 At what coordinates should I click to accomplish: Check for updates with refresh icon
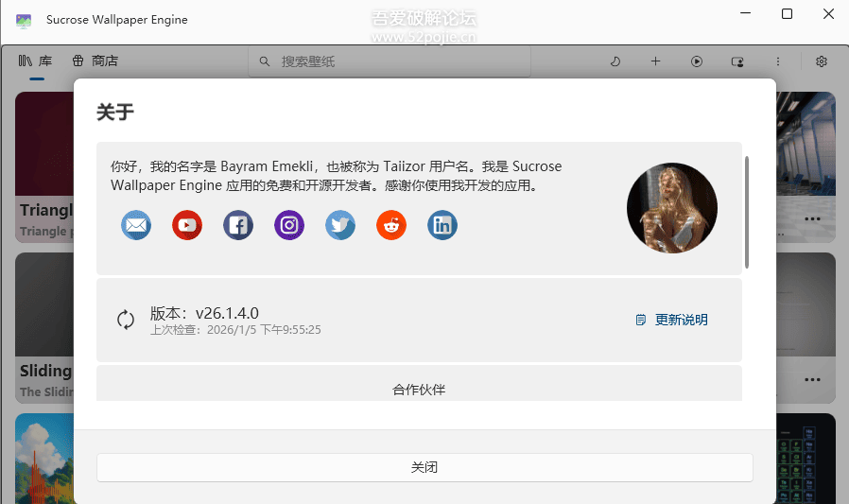click(x=126, y=320)
